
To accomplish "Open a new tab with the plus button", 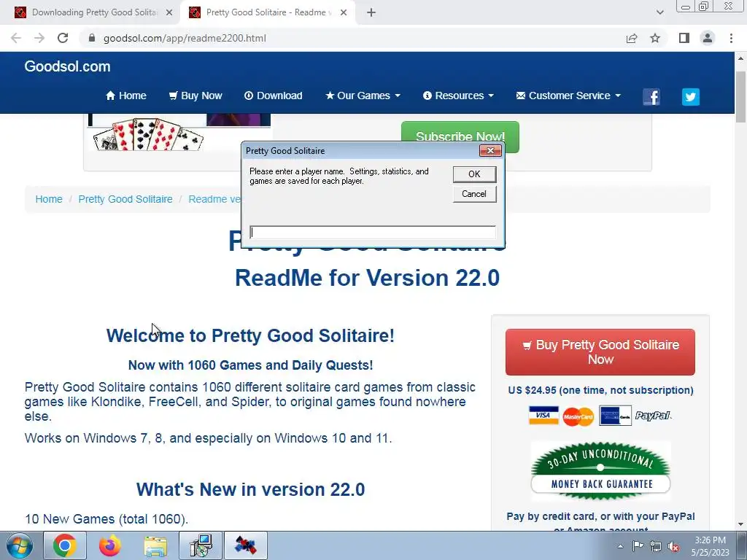I will coord(371,13).
